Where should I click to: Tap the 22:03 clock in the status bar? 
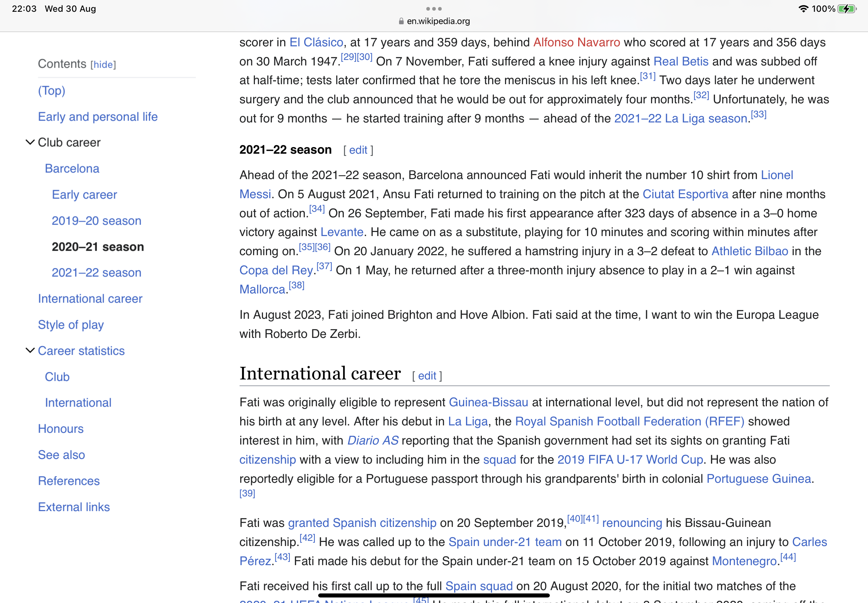(24, 9)
